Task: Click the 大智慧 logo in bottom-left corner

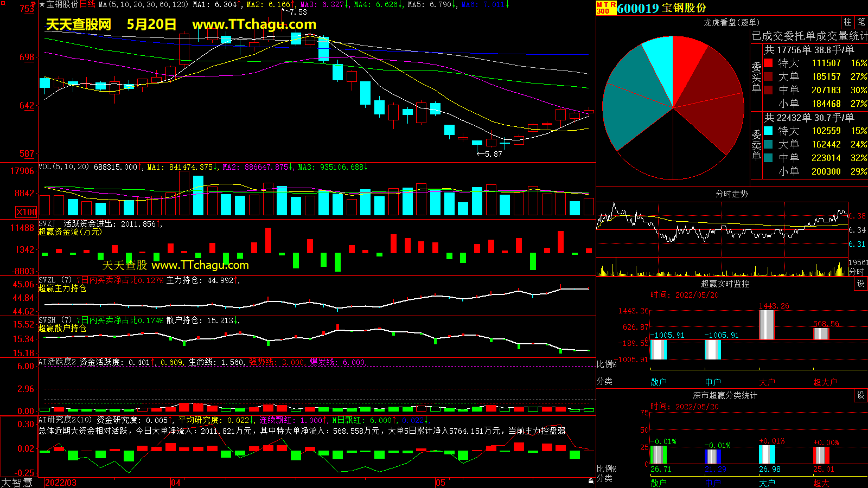Action: pos(17,482)
